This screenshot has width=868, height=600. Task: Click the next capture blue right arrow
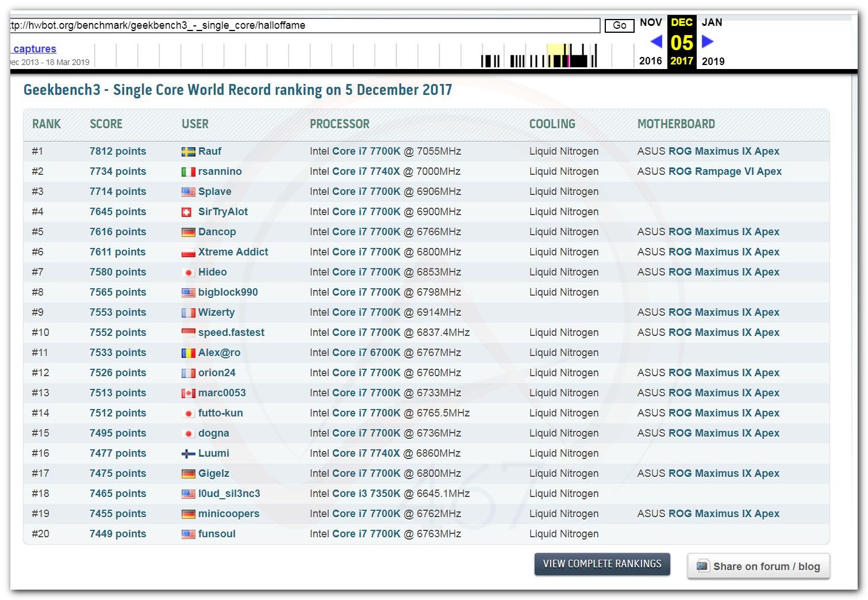[x=708, y=41]
